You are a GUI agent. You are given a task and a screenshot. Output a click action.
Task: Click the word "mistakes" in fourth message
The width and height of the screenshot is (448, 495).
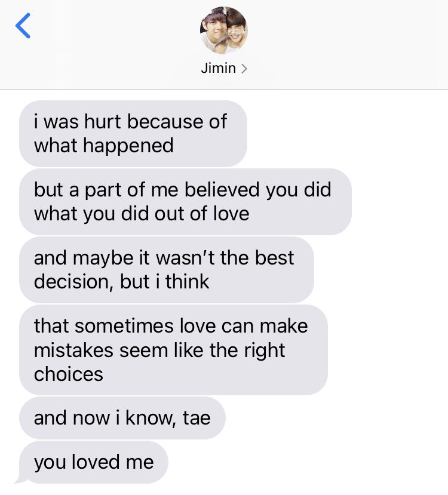[73, 351]
